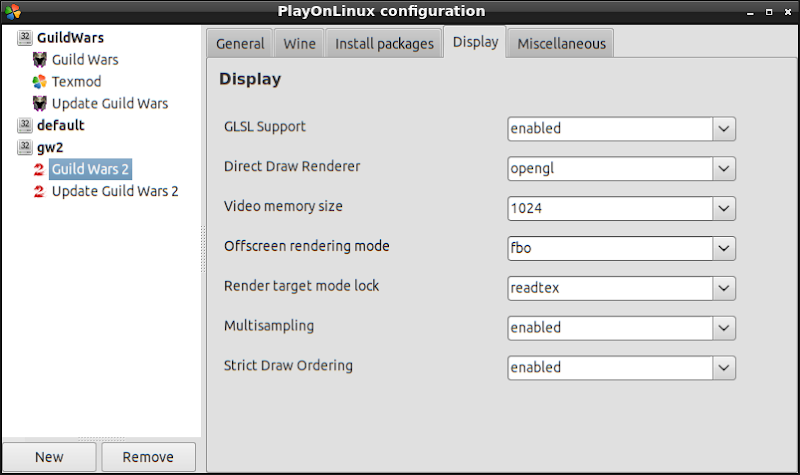Click the New button
800x475 pixels.
tap(49, 457)
